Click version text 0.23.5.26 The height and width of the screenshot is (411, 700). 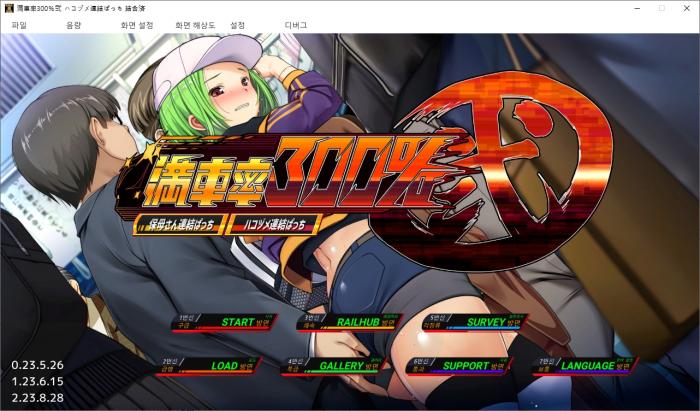click(38, 365)
